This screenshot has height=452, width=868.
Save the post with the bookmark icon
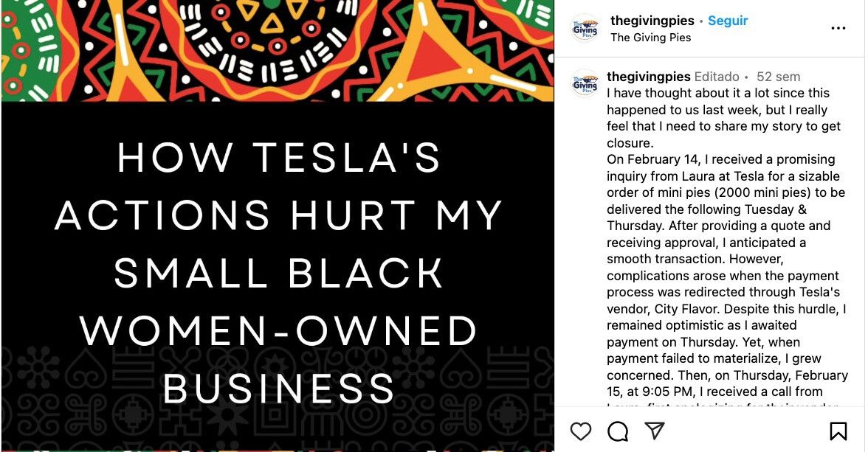[x=838, y=431]
